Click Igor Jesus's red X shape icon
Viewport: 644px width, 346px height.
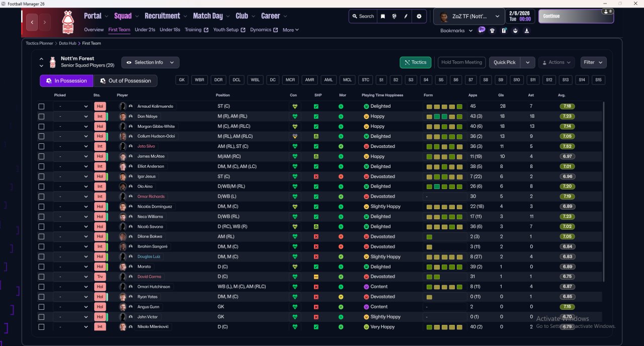[x=316, y=177]
